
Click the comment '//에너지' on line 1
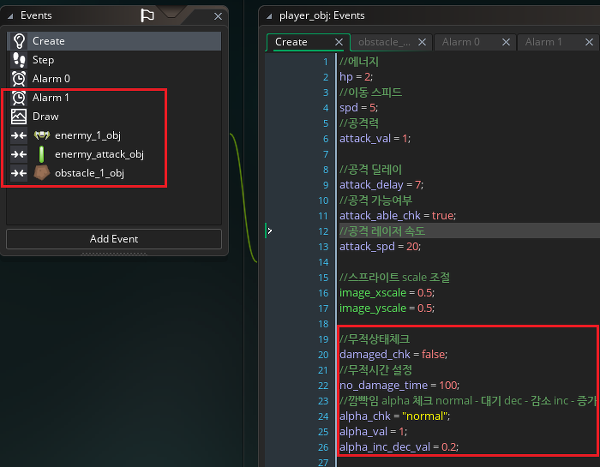pos(359,62)
